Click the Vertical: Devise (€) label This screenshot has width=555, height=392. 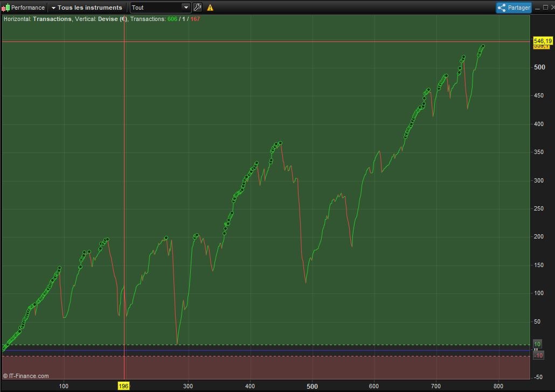101,19
